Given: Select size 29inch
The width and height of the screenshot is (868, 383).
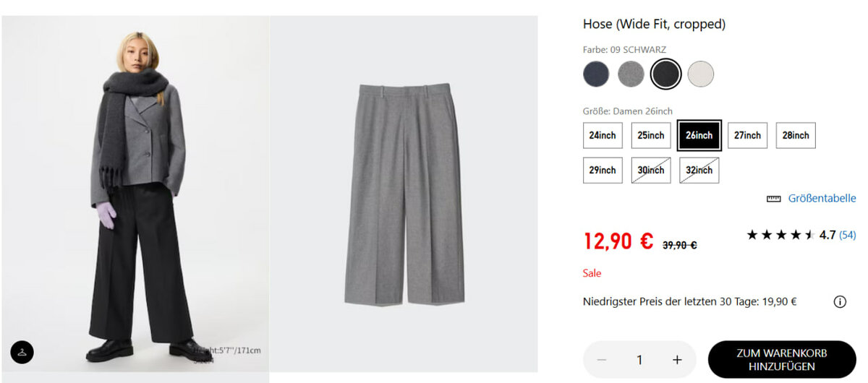Looking at the screenshot, I should coord(603,170).
